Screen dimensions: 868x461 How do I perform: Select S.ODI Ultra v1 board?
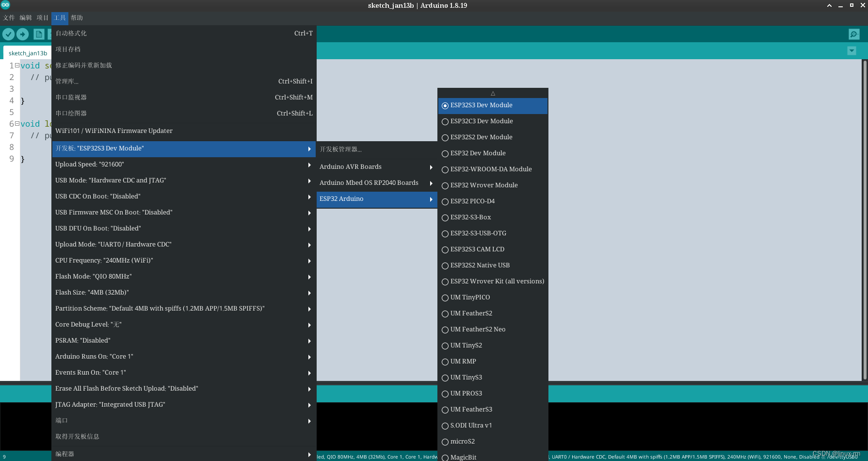(x=493, y=426)
